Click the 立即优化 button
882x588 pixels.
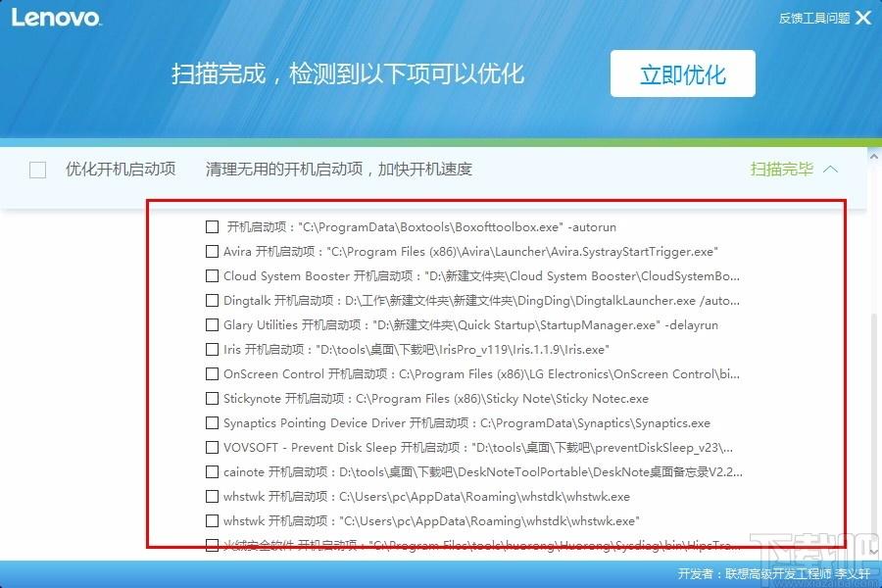point(682,73)
